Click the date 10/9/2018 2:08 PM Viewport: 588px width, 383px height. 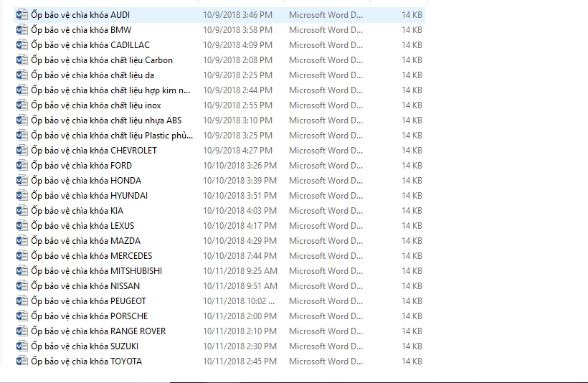coord(238,60)
